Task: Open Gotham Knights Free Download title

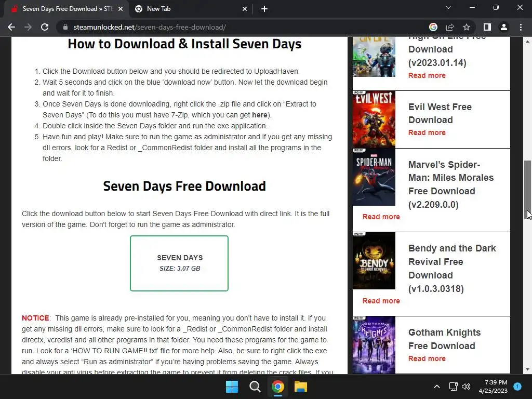Action: 445,339
